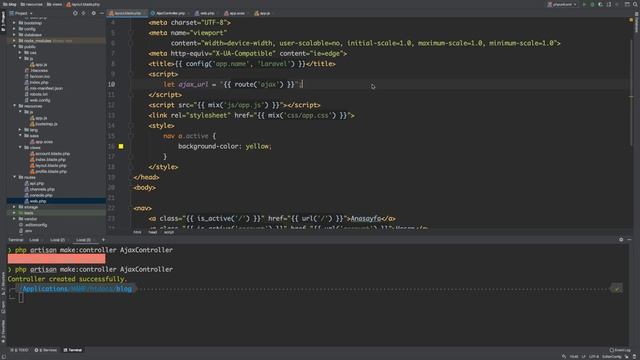Open the Event Log in status bar
This screenshot has height=360, width=640.
[620, 350]
